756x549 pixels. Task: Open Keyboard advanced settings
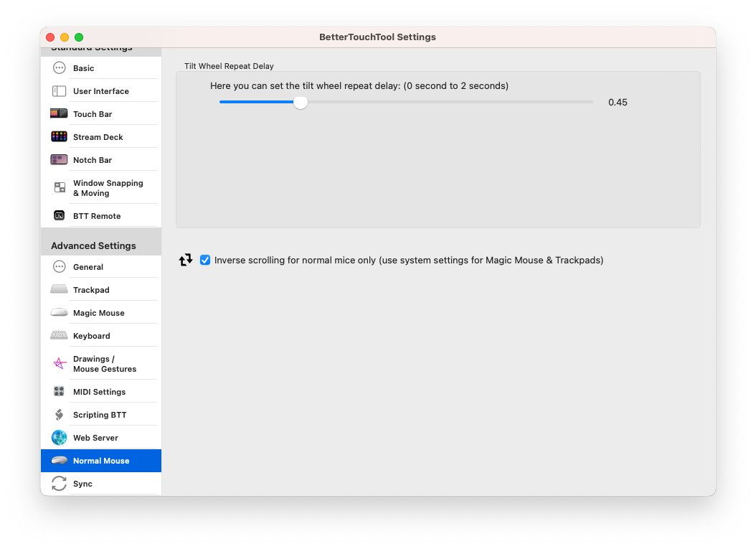click(x=101, y=336)
